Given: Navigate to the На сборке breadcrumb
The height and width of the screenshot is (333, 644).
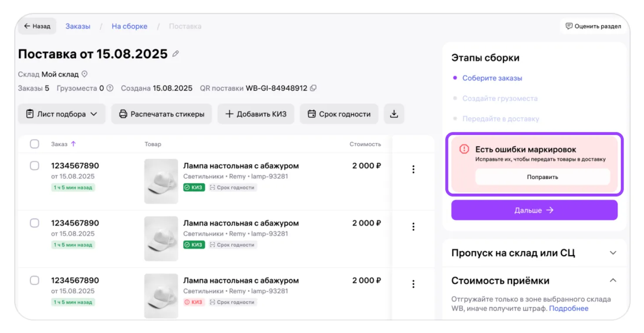Looking at the screenshot, I should tap(129, 26).
